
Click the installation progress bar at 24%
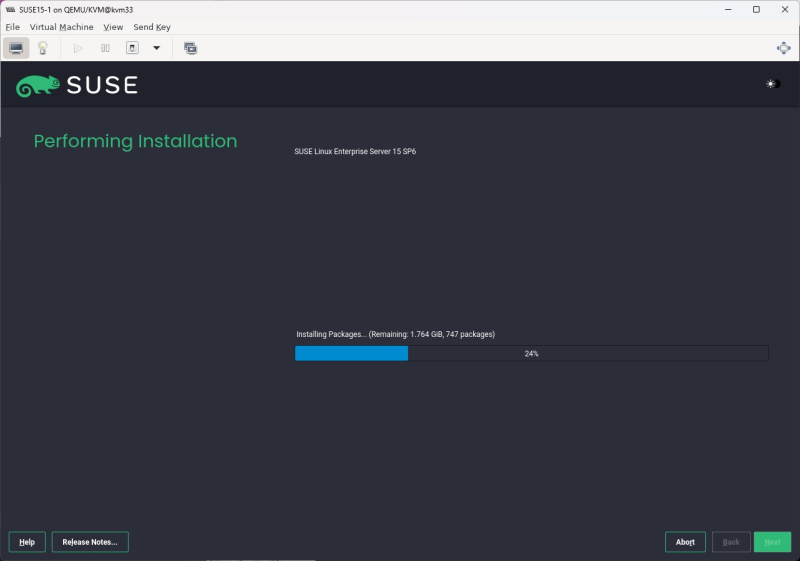532,353
